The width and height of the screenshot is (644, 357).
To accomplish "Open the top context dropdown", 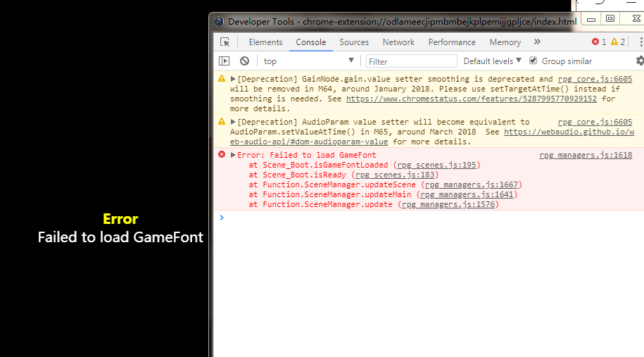I will tap(308, 61).
